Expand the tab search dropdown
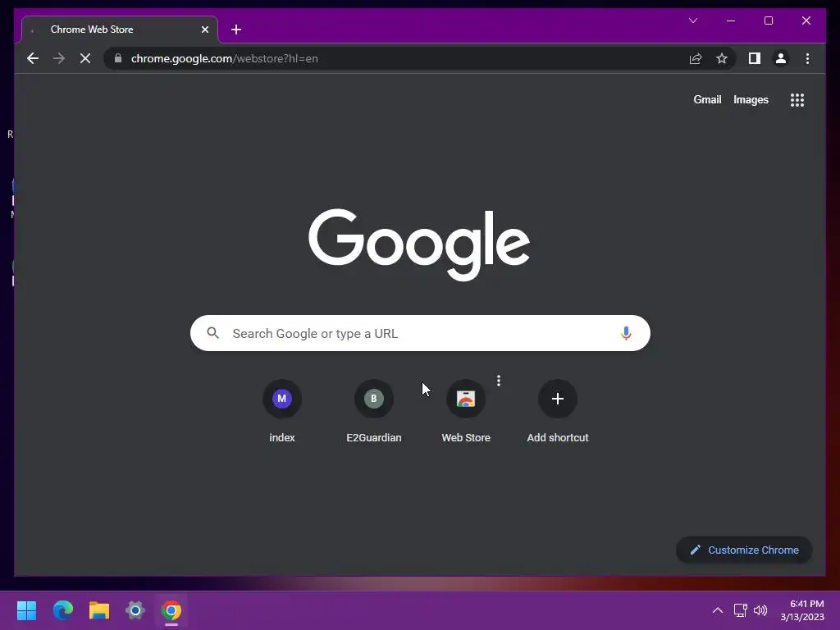The width and height of the screenshot is (840, 630). [x=692, y=21]
